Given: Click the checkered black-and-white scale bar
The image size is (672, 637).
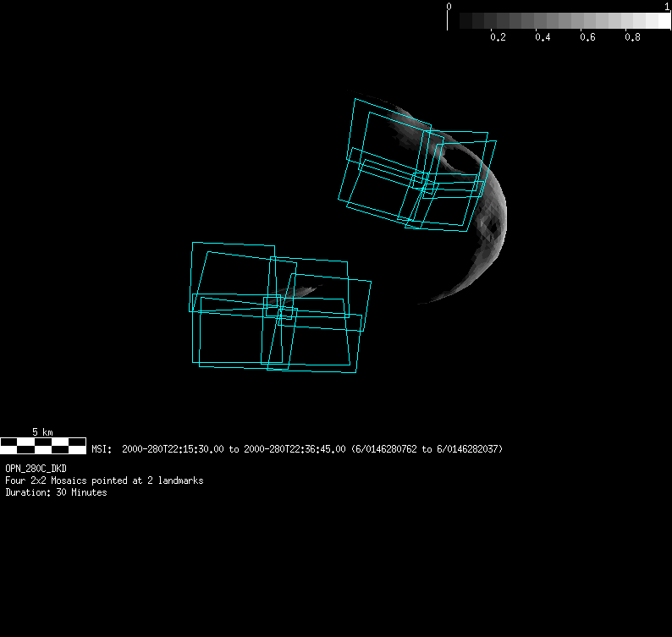Looking at the screenshot, I should click(x=42, y=445).
